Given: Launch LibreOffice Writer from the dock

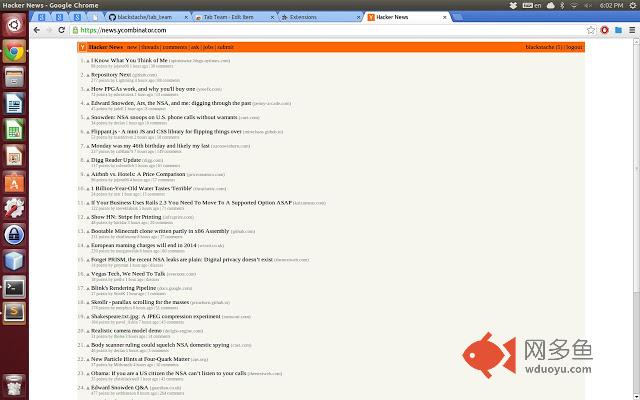Looking at the screenshot, I should click(14, 104).
